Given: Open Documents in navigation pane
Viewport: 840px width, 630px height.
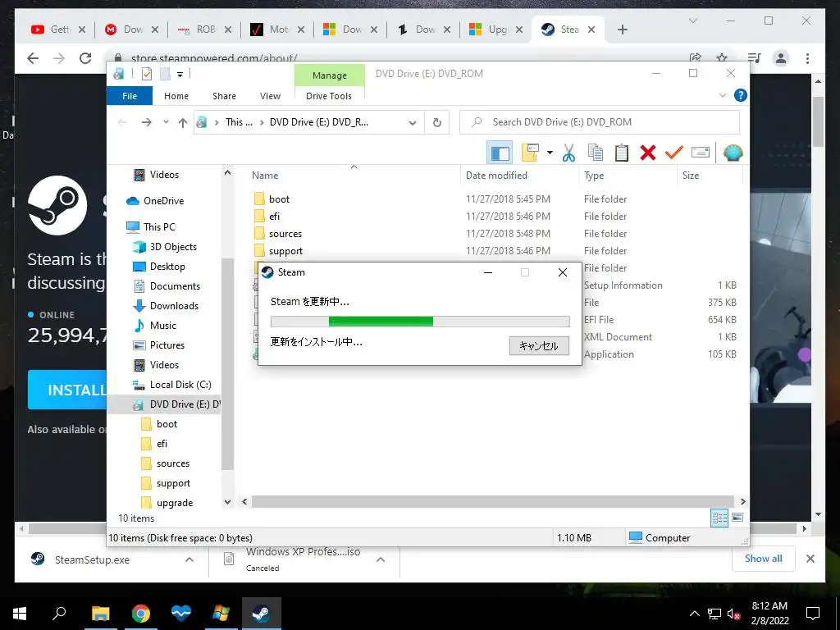Looking at the screenshot, I should 175,286.
